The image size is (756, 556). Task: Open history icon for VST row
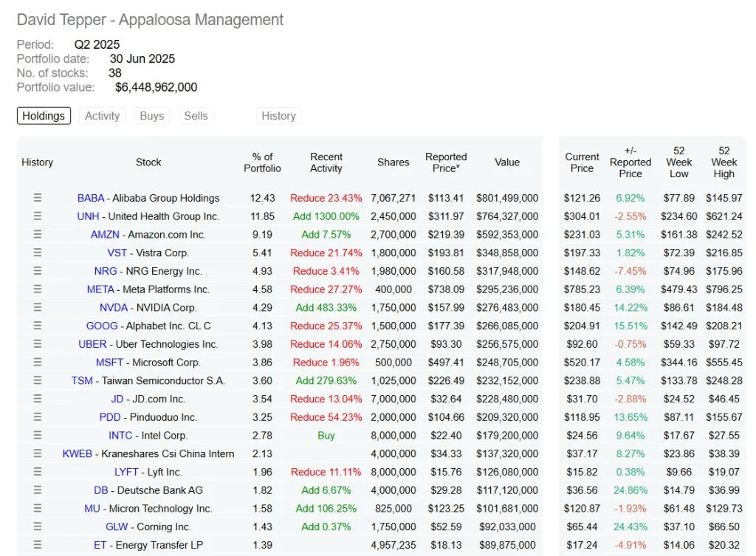point(38,253)
